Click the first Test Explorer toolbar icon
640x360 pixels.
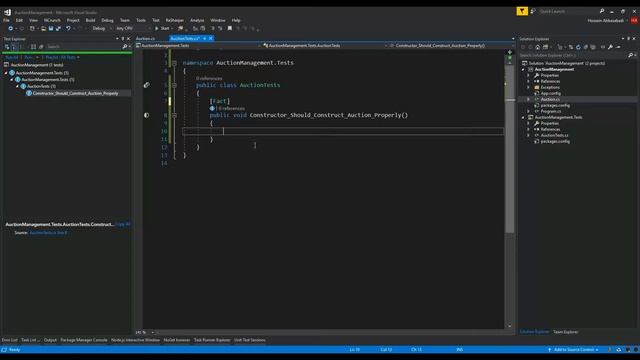[7, 47]
